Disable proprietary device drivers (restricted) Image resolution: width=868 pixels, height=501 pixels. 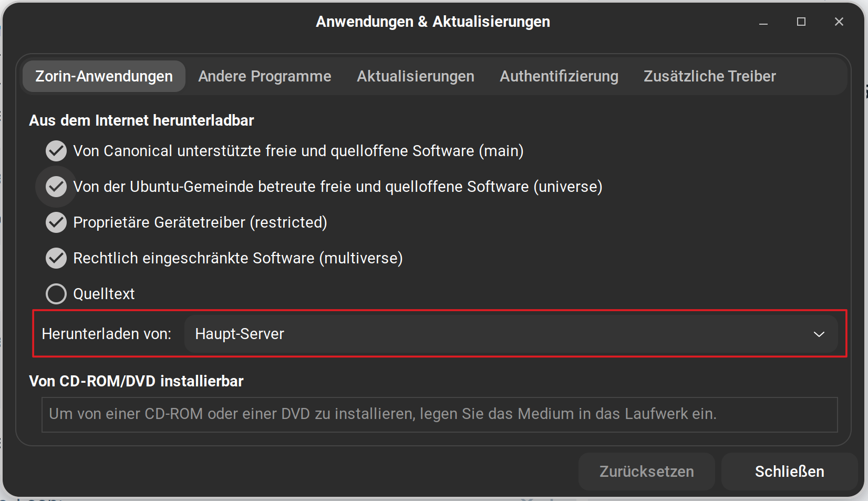point(56,222)
